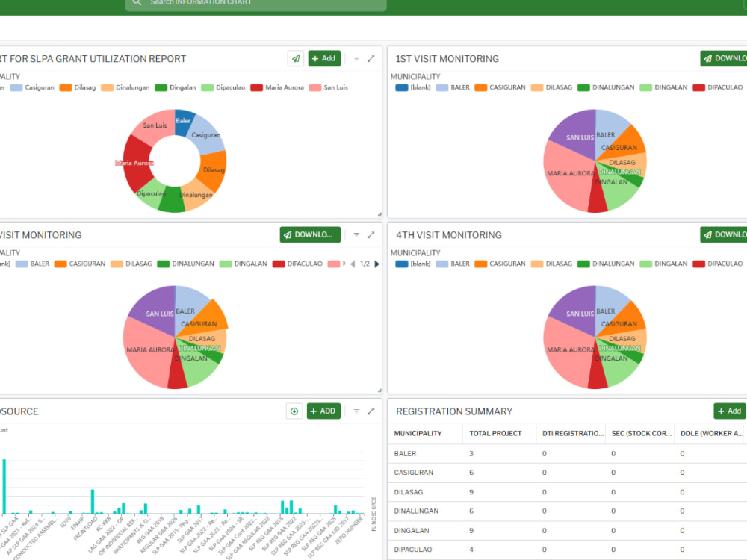Toggle DIPACULAO legend in 4th Visit Monitoring

718,264
